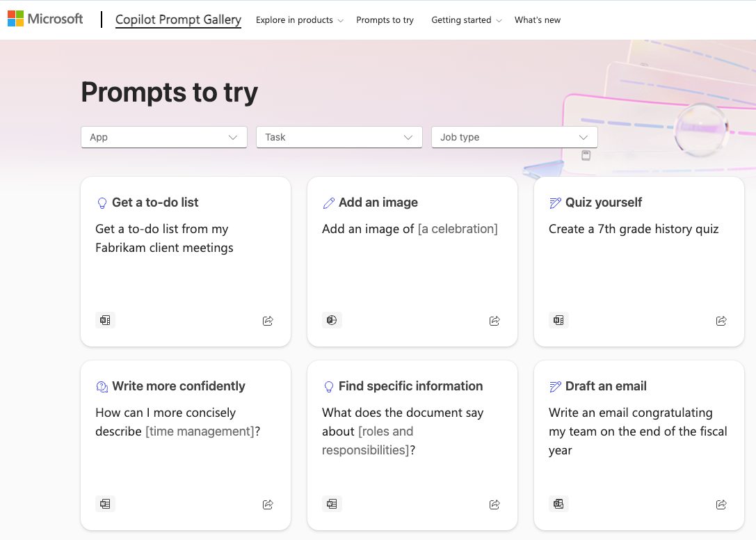Open the Write more confidently card title

point(178,386)
